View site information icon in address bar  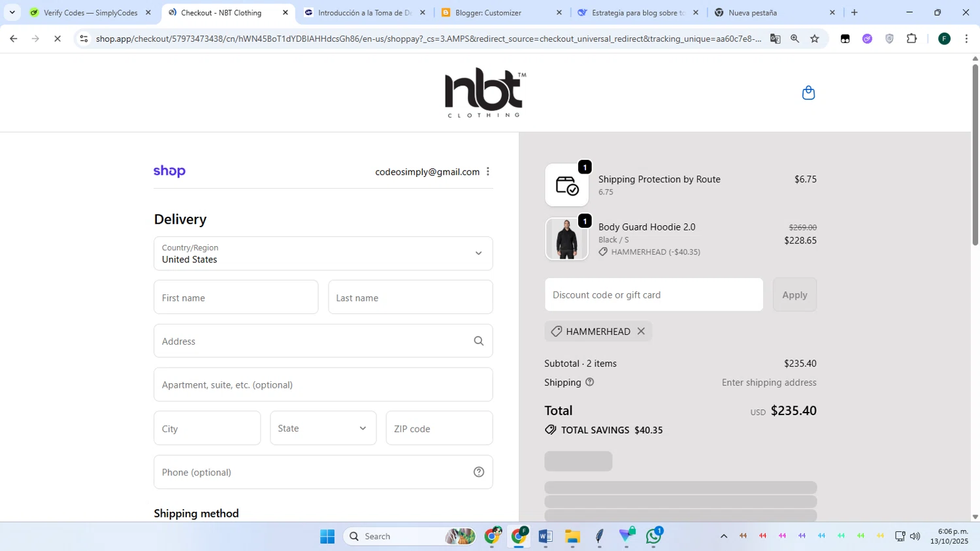[x=84, y=39]
